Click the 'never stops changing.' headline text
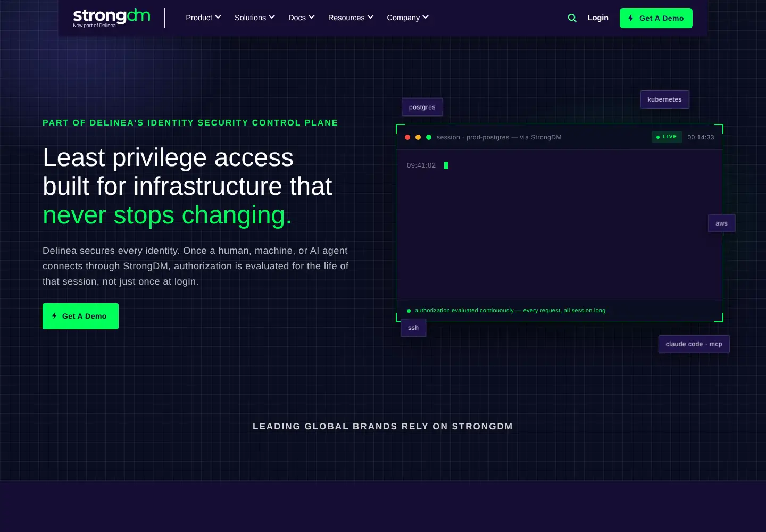 167,215
